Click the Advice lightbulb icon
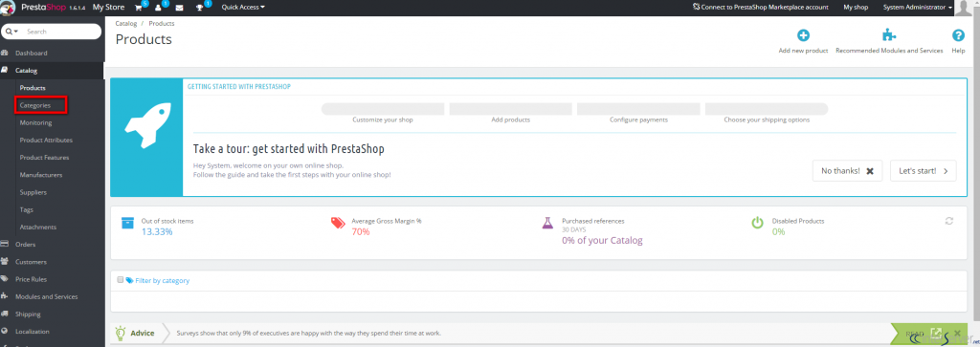 121,333
